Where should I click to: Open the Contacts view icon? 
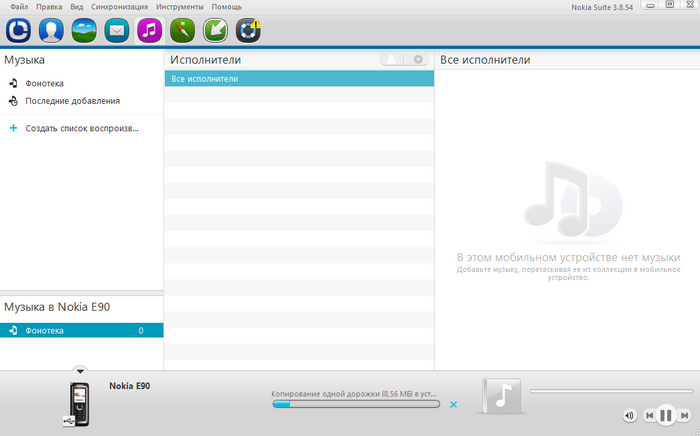point(51,30)
